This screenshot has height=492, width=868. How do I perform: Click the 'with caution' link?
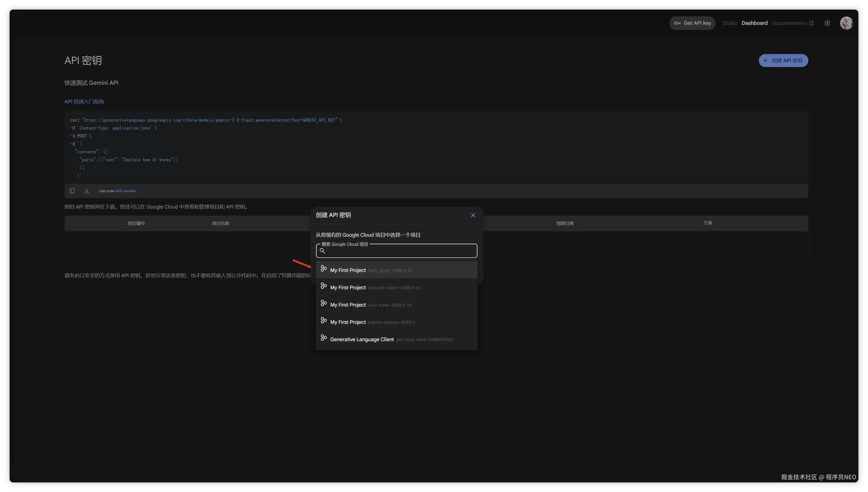126,191
